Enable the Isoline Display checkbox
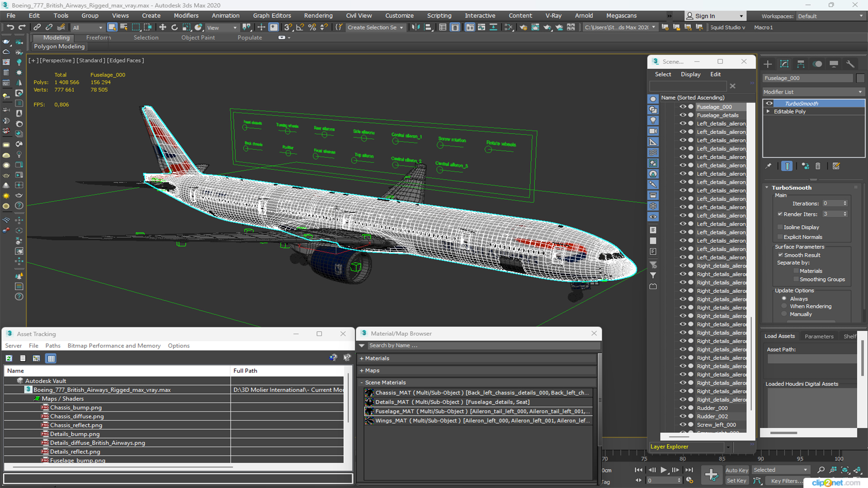This screenshot has width=868, height=488. click(x=780, y=227)
